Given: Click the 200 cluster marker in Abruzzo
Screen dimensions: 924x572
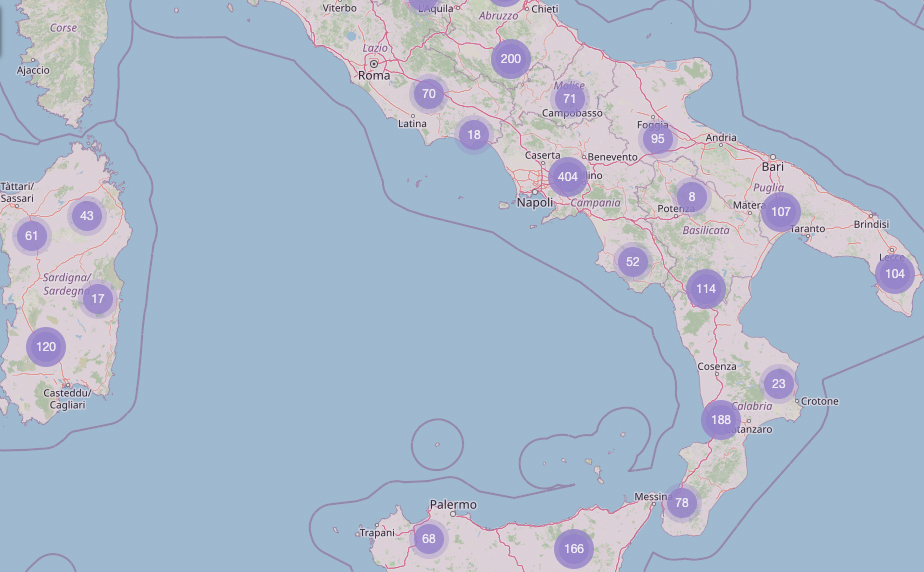Looking at the screenshot, I should [x=510, y=59].
